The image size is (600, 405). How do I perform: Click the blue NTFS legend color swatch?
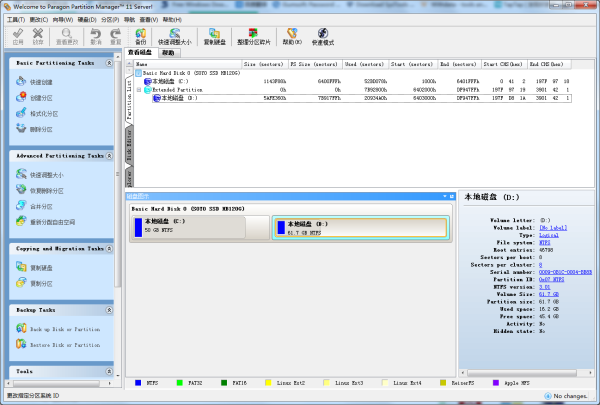click(x=137, y=381)
